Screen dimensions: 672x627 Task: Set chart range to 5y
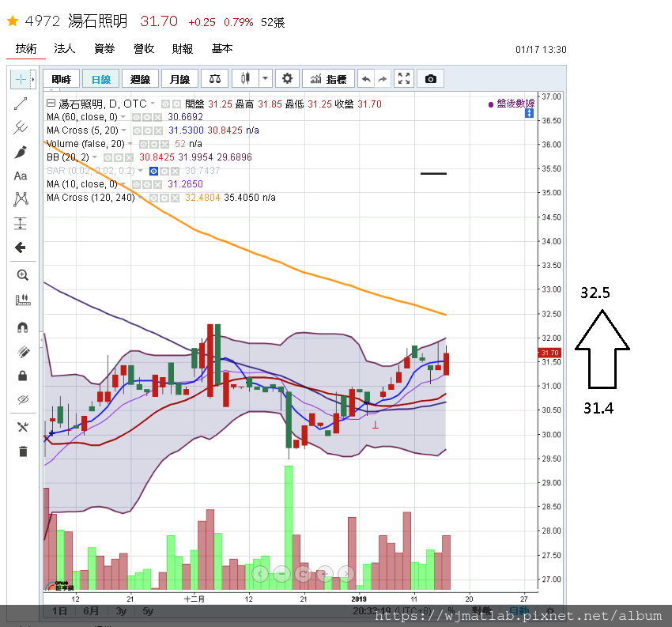148,611
